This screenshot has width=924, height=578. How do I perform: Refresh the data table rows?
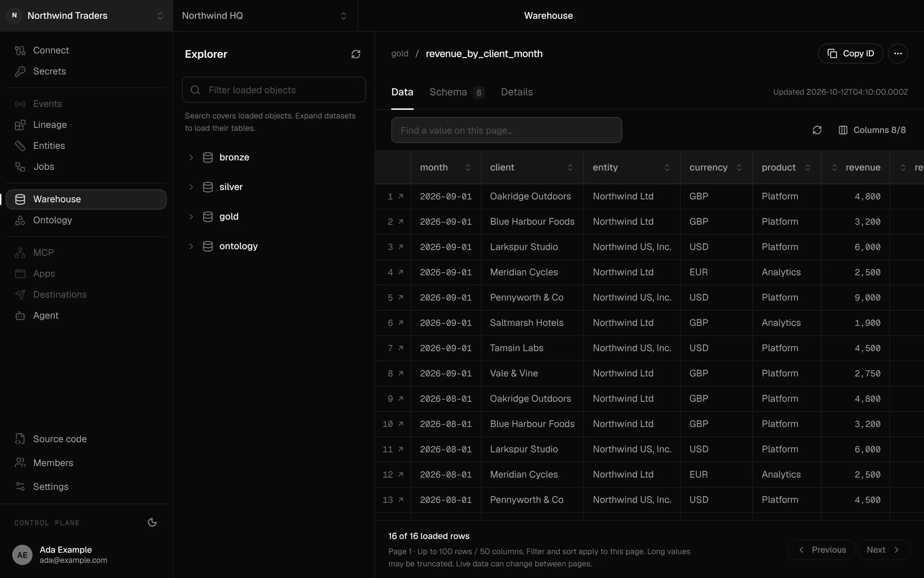817,130
